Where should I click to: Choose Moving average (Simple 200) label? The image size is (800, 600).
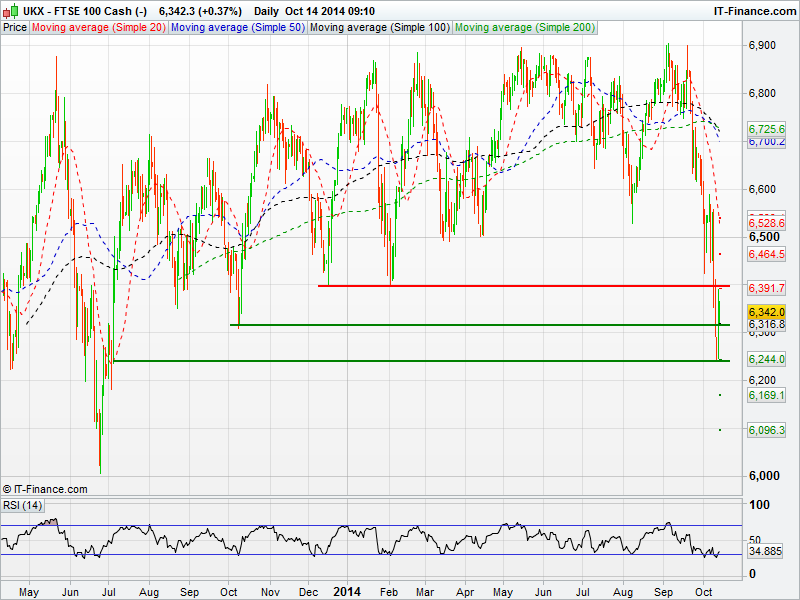pyautogui.click(x=524, y=27)
